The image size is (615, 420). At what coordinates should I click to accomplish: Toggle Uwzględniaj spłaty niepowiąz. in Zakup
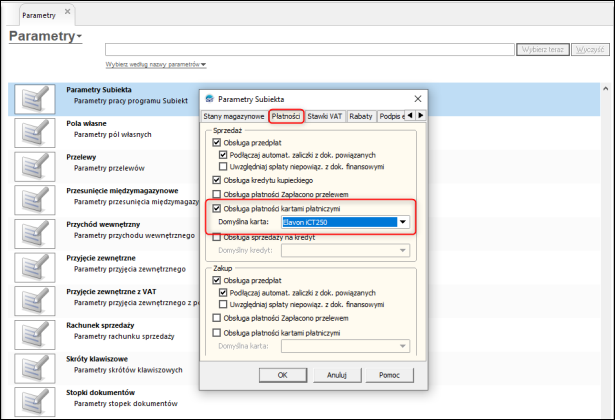(223, 304)
